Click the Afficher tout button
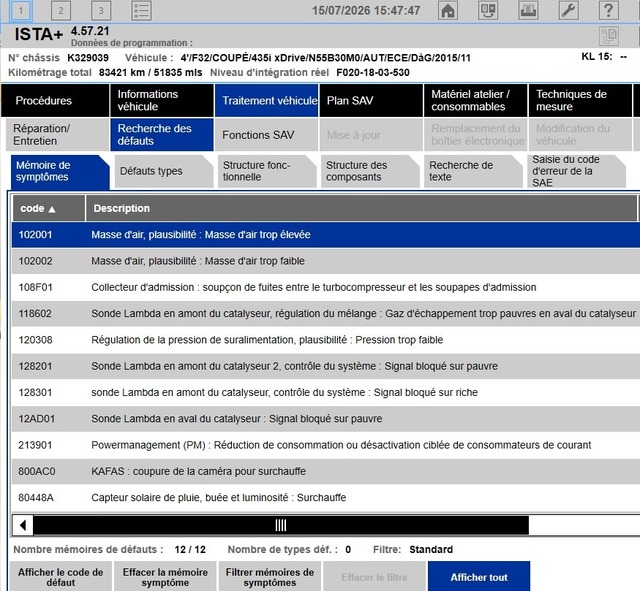Viewport: 640px width, 591px height. click(479, 577)
